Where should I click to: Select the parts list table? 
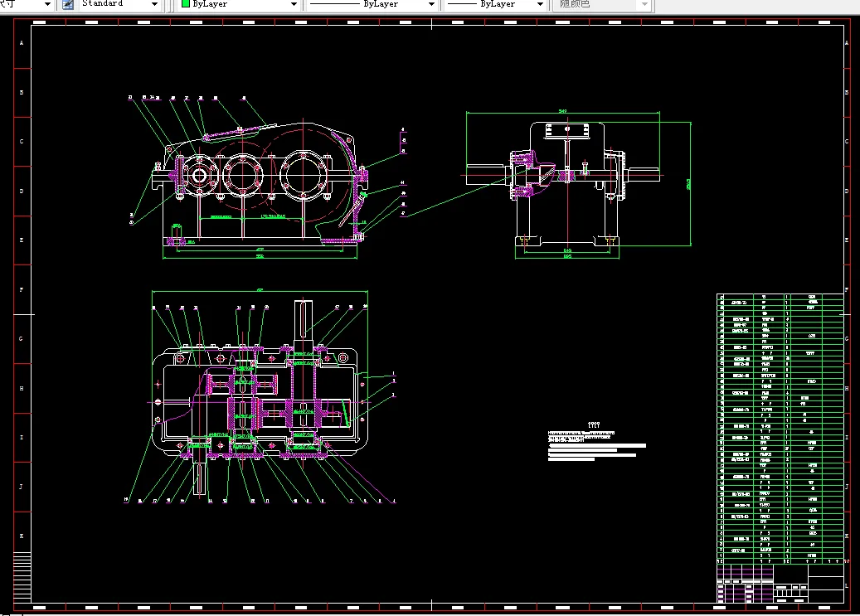780,429
